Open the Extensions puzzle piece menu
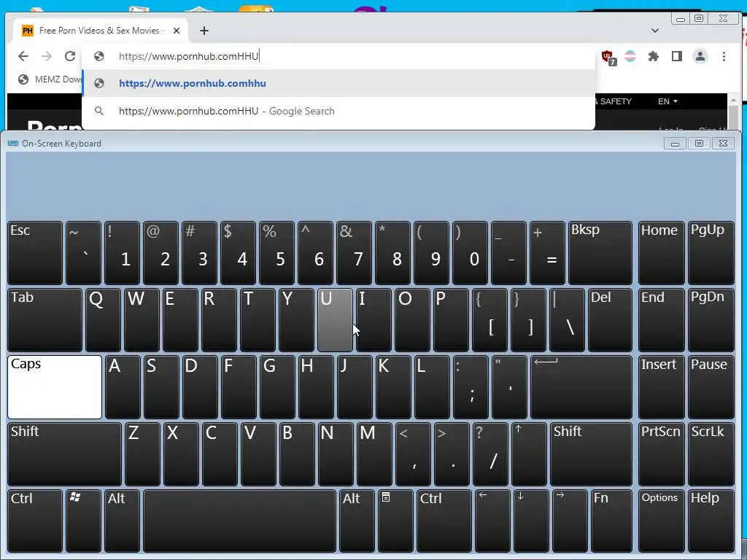Image resolution: width=747 pixels, height=560 pixels. coord(653,56)
